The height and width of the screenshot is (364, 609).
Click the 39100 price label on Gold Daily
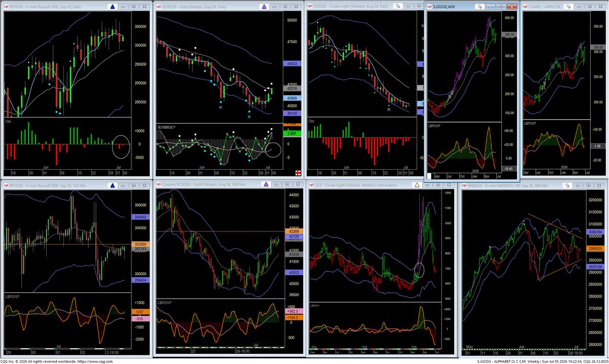291,114
